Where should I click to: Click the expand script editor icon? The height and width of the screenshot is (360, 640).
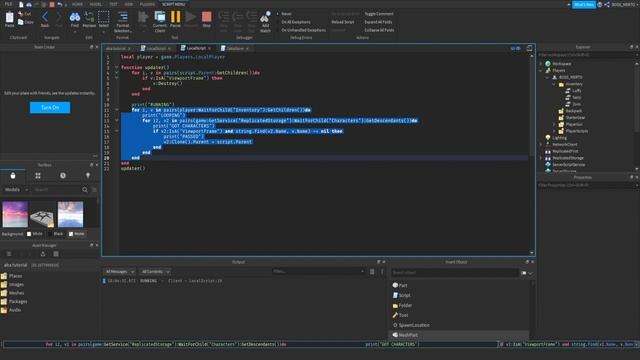coord(529,48)
